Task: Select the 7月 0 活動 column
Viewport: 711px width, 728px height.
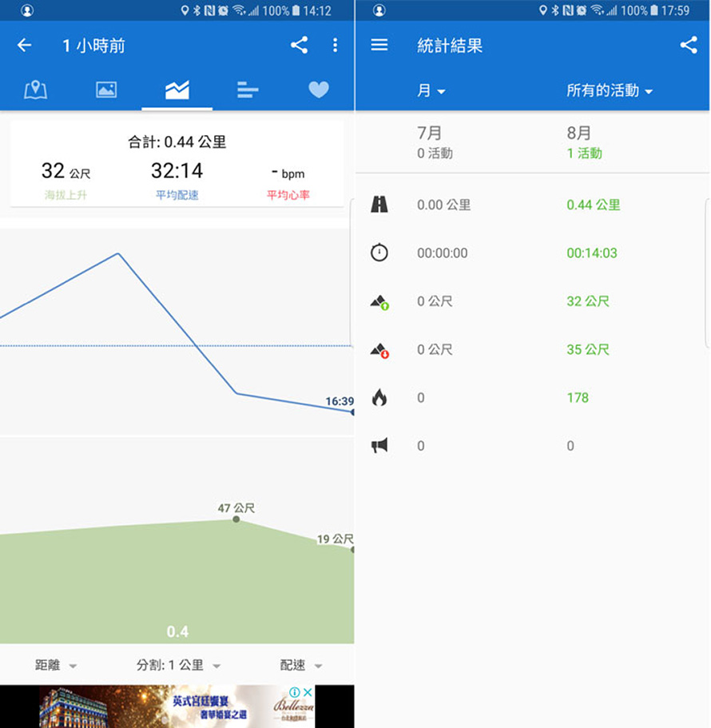Action: point(435,142)
